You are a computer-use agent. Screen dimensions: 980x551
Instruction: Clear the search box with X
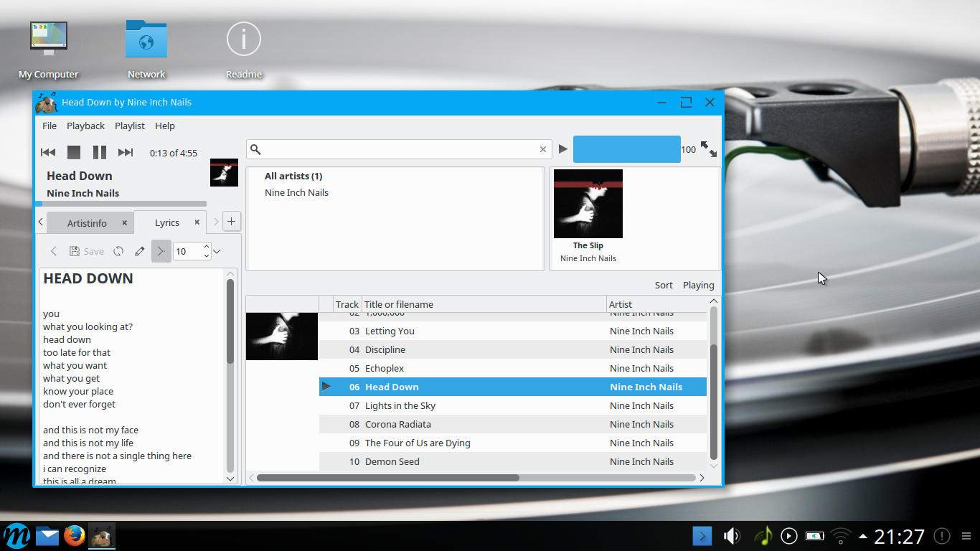pyautogui.click(x=543, y=149)
